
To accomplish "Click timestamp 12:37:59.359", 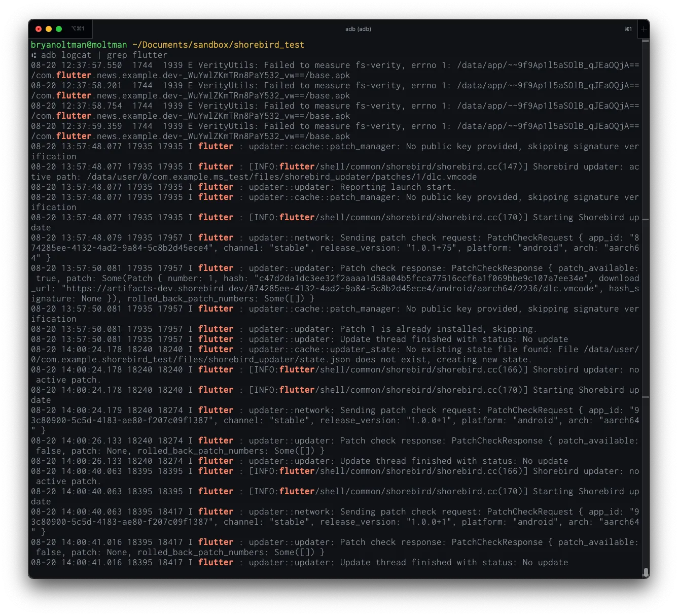I will coord(92,126).
